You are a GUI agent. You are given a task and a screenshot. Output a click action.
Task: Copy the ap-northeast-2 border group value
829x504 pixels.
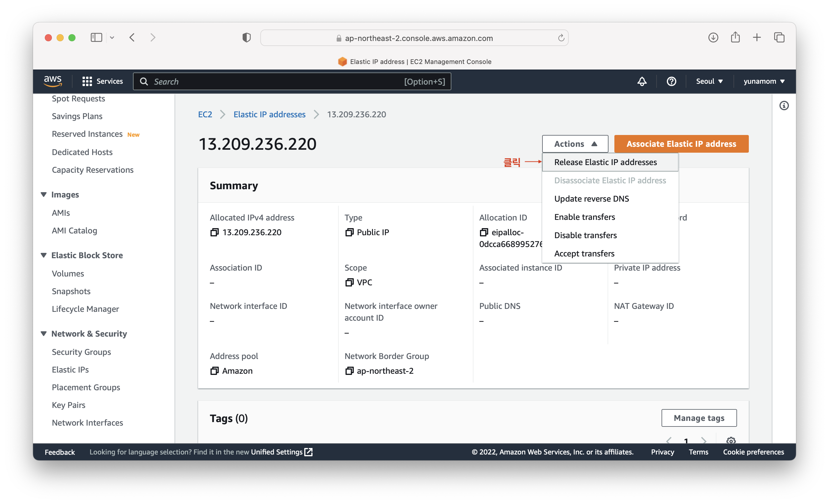349,371
